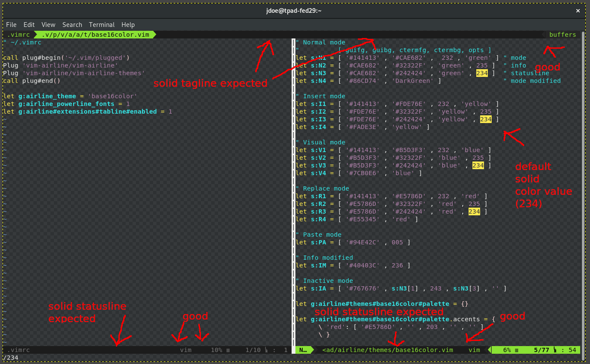Viewport: 590px width, 364px height.
Task: Click the " Visual mode comment
Action: pos(320,142)
